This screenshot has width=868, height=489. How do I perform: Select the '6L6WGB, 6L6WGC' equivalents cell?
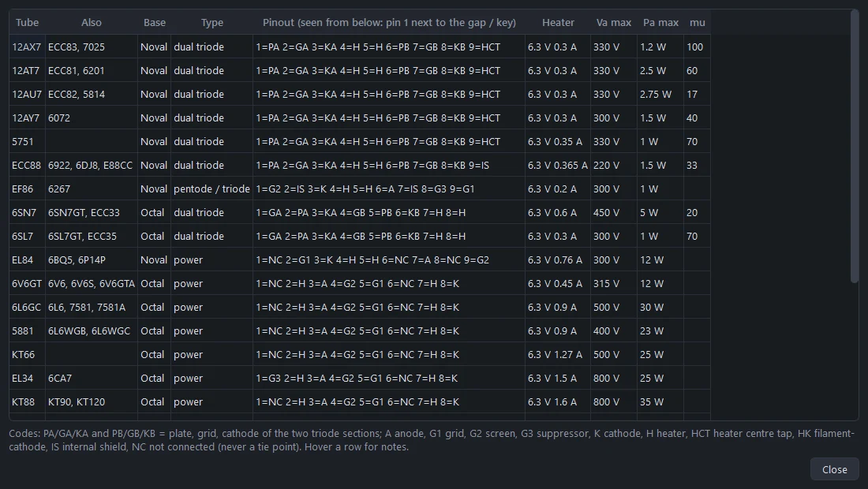pos(92,330)
